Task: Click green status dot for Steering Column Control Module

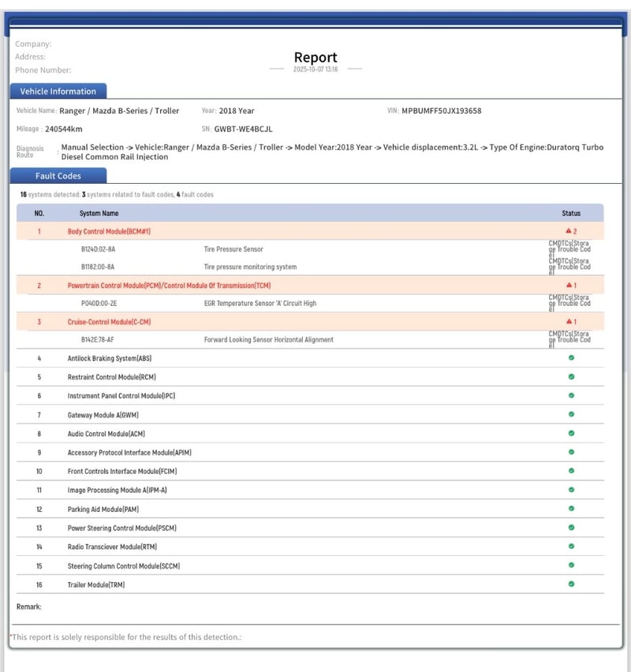Action: click(571, 566)
